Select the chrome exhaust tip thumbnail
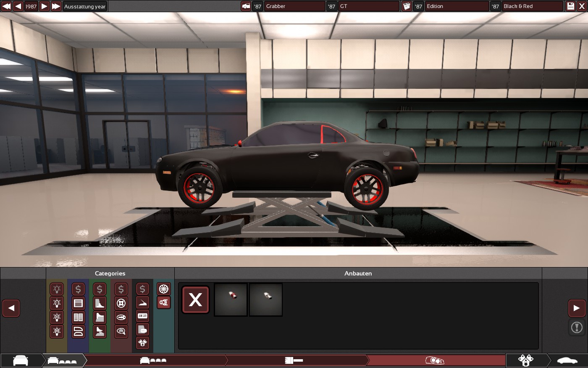 [266, 299]
